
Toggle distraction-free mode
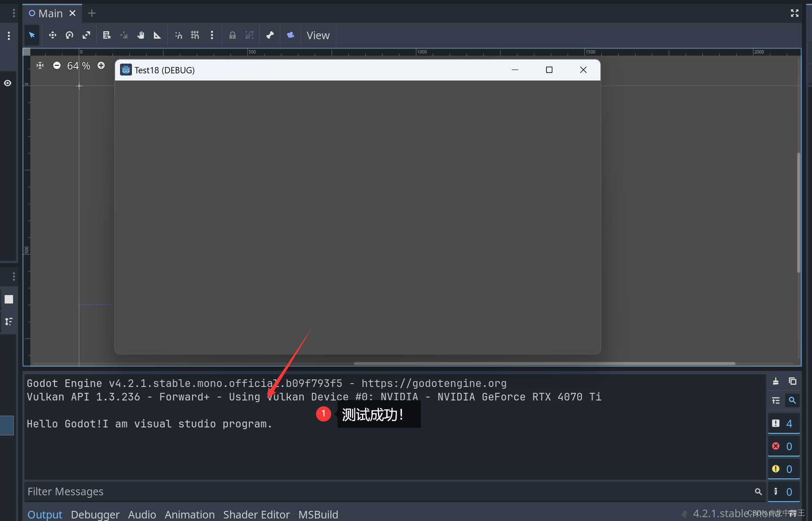coord(795,13)
